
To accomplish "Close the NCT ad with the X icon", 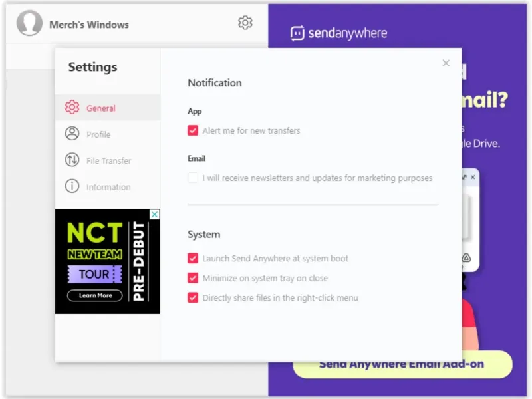I will point(154,214).
